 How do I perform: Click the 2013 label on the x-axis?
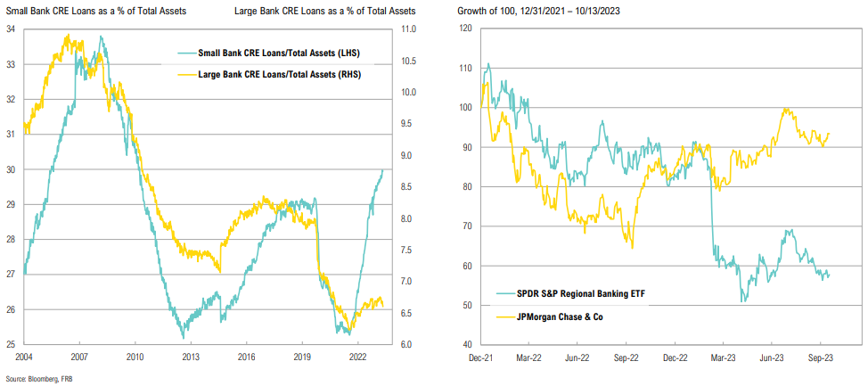click(190, 357)
